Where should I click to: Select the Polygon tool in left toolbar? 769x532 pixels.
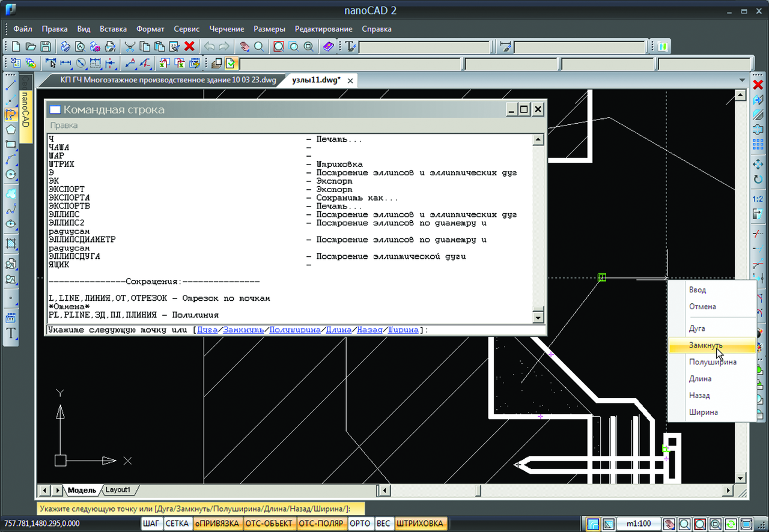pos(11,130)
